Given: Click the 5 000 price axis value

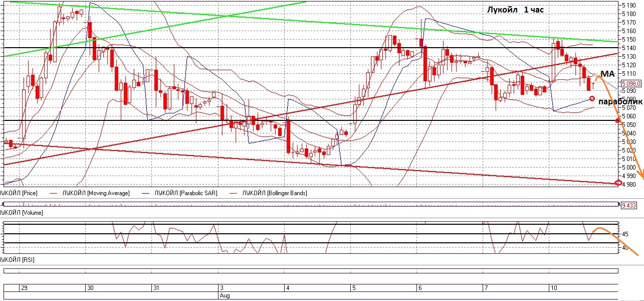Looking at the screenshot, I should click(629, 167).
